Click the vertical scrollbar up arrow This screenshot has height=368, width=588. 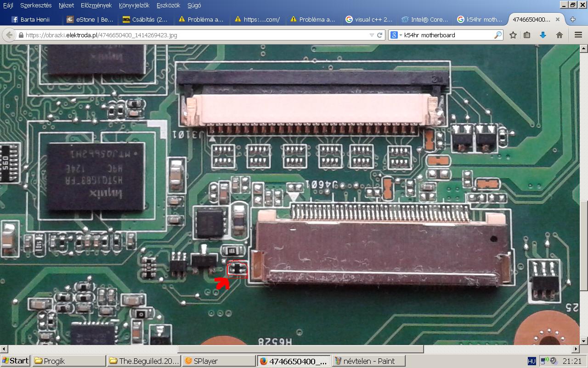[x=584, y=48]
